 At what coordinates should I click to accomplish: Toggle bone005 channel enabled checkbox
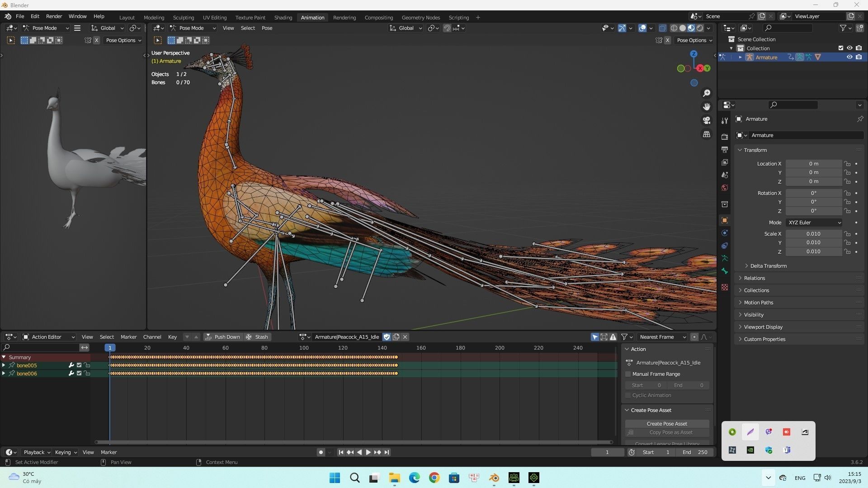pos(79,365)
